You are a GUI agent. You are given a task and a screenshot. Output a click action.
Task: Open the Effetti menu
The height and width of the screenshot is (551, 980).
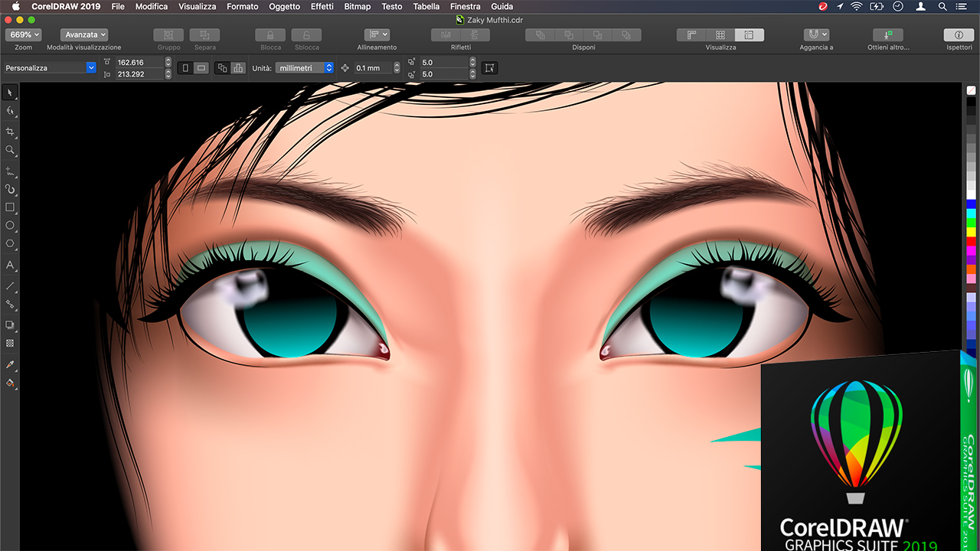click(322, 6)
